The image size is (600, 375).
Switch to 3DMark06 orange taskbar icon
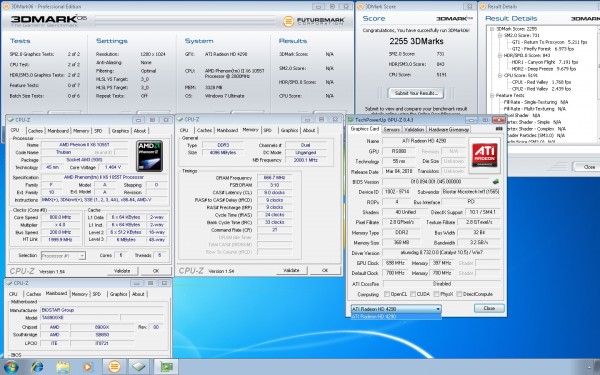[x=114, y=367]
